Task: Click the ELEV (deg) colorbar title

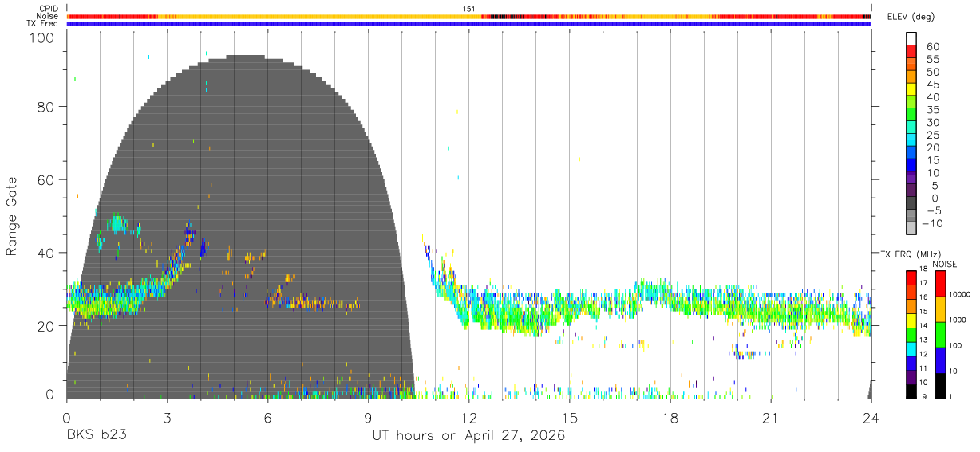Action: pos(911,17)
